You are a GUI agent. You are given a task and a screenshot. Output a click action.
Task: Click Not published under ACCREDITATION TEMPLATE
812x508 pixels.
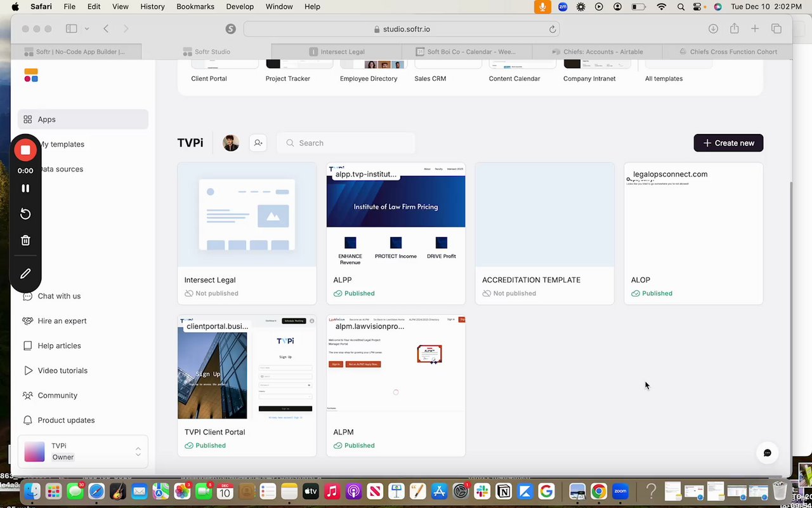pyautogui.click(x=509, y=293)
